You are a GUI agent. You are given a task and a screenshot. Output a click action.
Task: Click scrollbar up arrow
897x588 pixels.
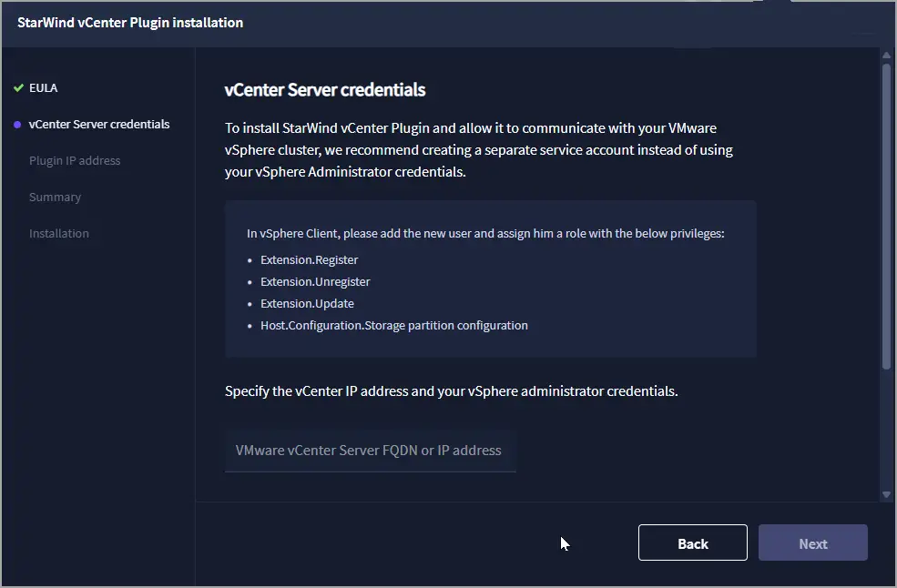[886, 56]
